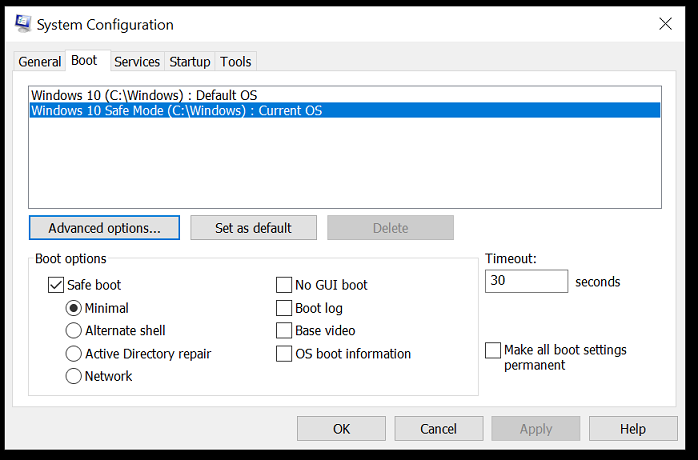Open the Services tab

(137, 61)
